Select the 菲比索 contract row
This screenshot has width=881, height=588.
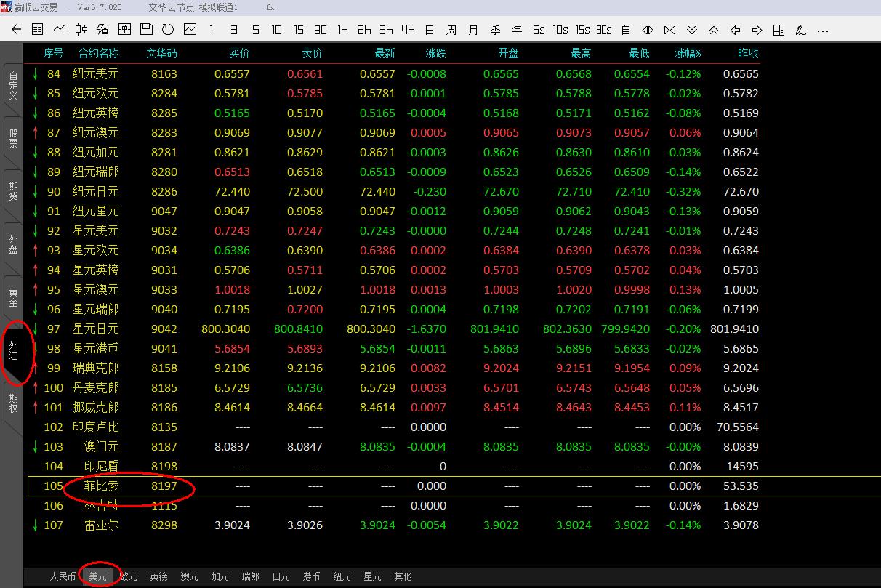[101, 486]
